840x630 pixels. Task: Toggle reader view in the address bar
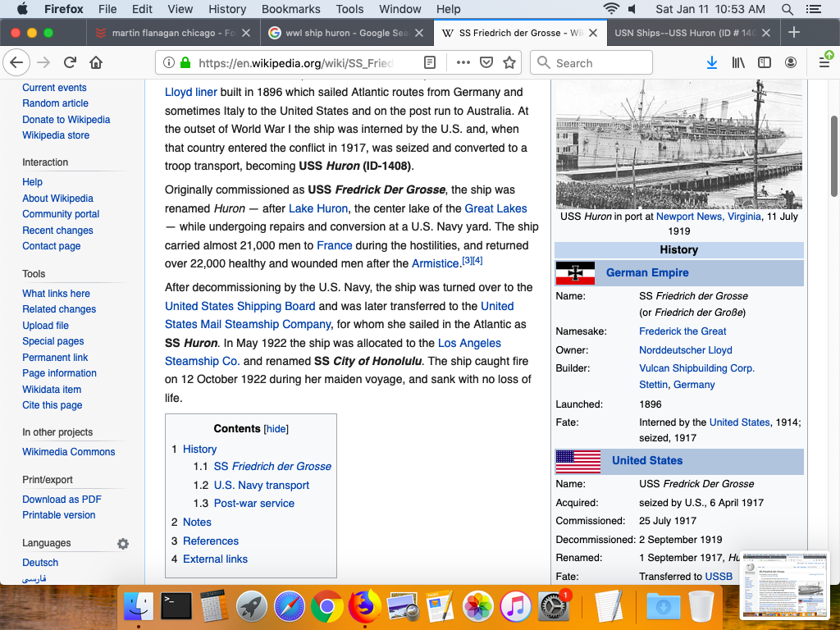pos(430,62)
